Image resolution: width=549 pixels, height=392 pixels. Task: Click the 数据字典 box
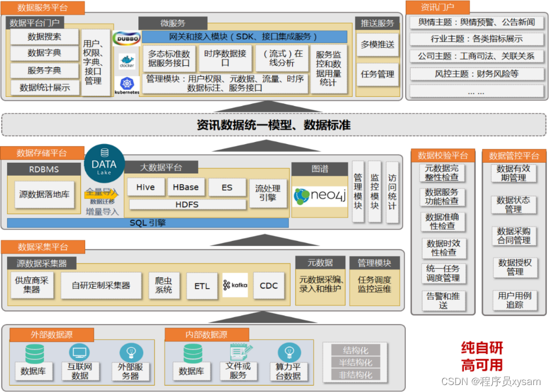(44, 53)
